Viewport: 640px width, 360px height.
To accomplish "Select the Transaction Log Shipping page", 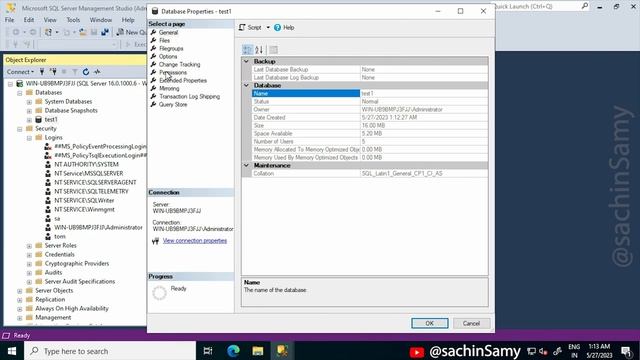I will point(189,96).
